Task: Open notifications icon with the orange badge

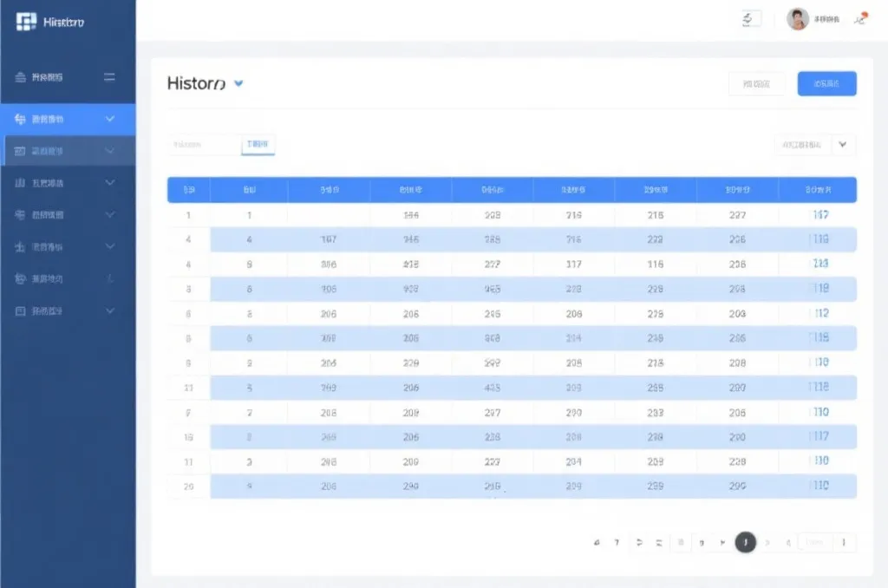Action: point(860,19)
